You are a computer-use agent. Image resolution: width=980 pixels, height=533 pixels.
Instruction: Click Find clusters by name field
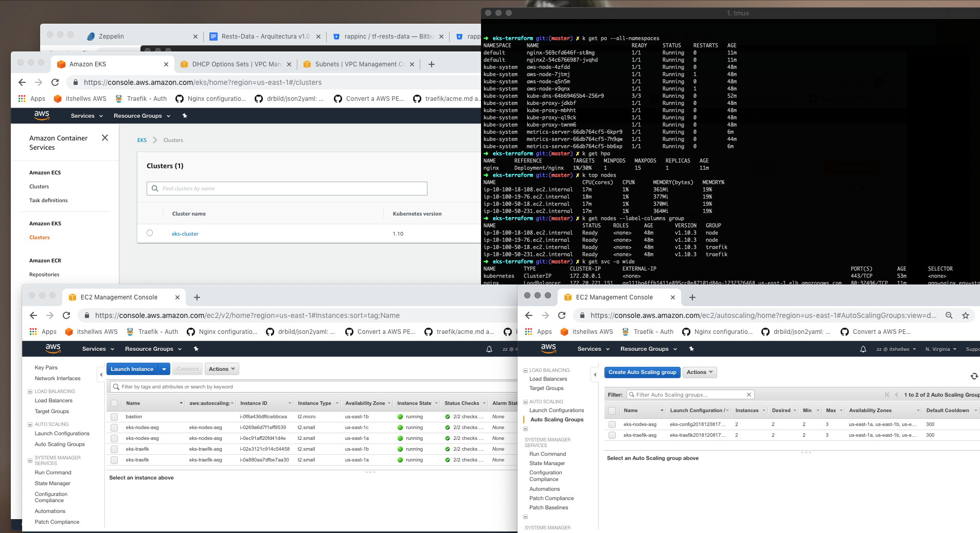tap(287, 188)
